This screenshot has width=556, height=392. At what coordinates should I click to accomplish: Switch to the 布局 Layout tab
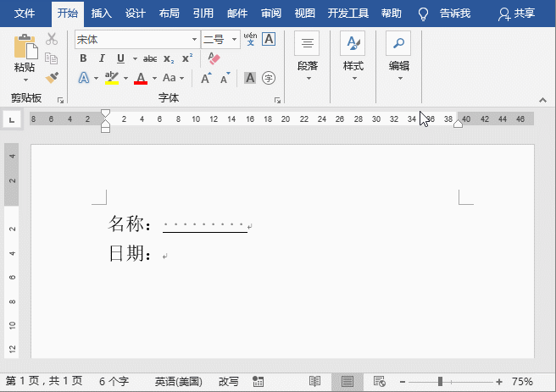pos(170,14)
